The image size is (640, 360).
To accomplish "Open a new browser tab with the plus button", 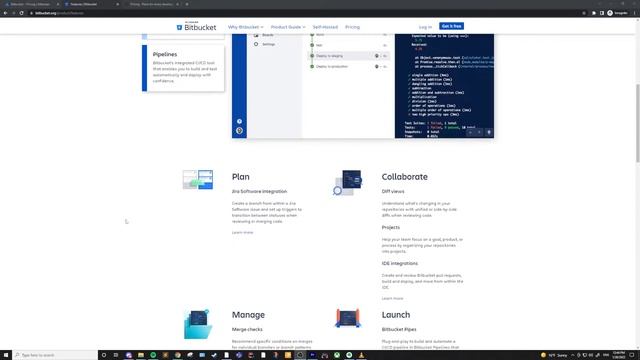I will pos(187,4).
